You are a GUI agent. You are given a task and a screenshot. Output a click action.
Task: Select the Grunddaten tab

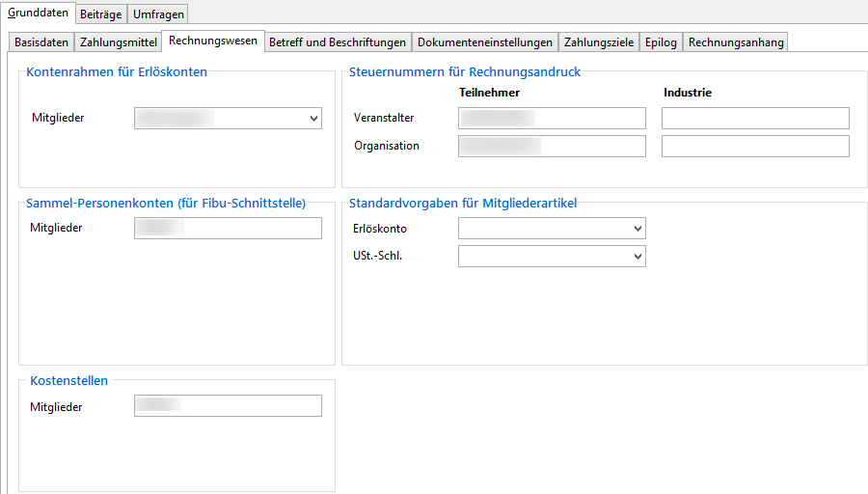39,14
